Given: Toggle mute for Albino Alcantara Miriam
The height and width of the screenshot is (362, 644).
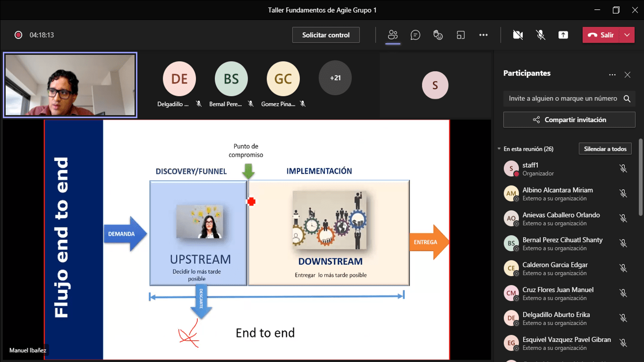Looking at the screenshot, I should pyautogui.click(x=623, y=193).
